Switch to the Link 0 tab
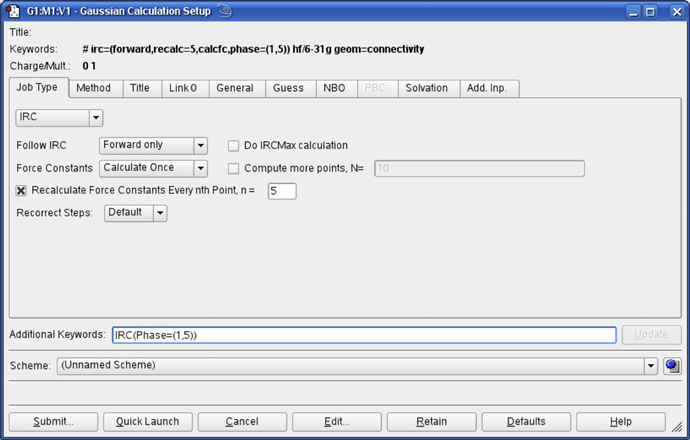This screenshot has height=440, width=690. coord(183,88)
